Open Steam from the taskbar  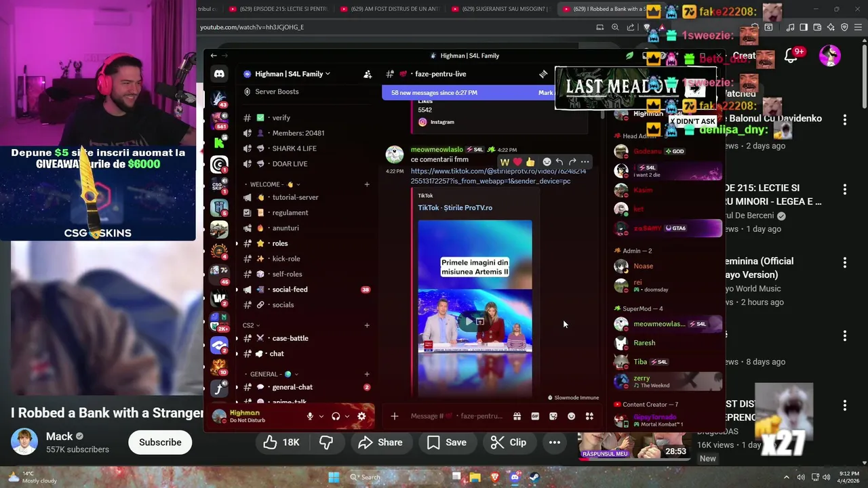pyautogui.click(x=534, y=477)
